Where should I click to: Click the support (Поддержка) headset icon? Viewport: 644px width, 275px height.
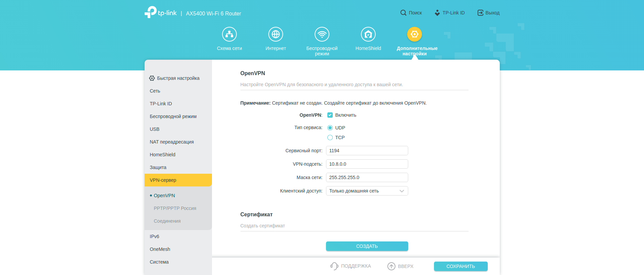(x=334, y=266)
